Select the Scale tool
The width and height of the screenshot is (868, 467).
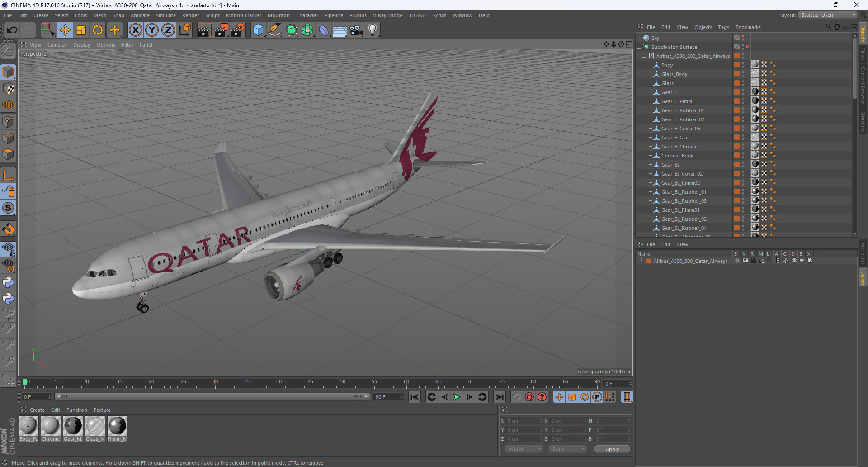click(x=81, y=30)
